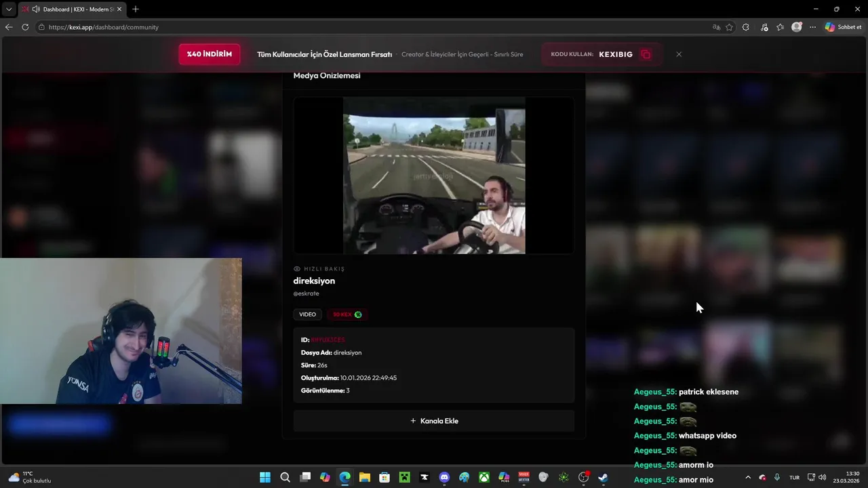868x488 pixels.
Task: Open the browser profile avatar
Action: 797,27
